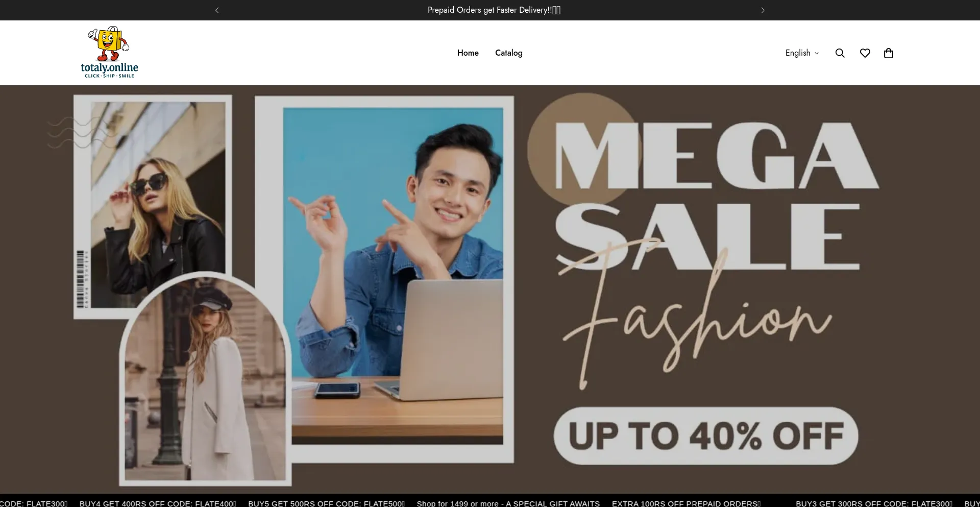Viewport: 980px width, 507px height.
Task: Open the Catalog menu item
Action: [x=508, y=53]
